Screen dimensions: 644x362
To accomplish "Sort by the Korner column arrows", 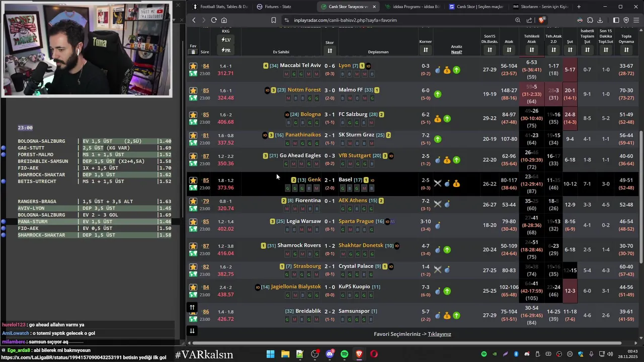I will (426, 50).
